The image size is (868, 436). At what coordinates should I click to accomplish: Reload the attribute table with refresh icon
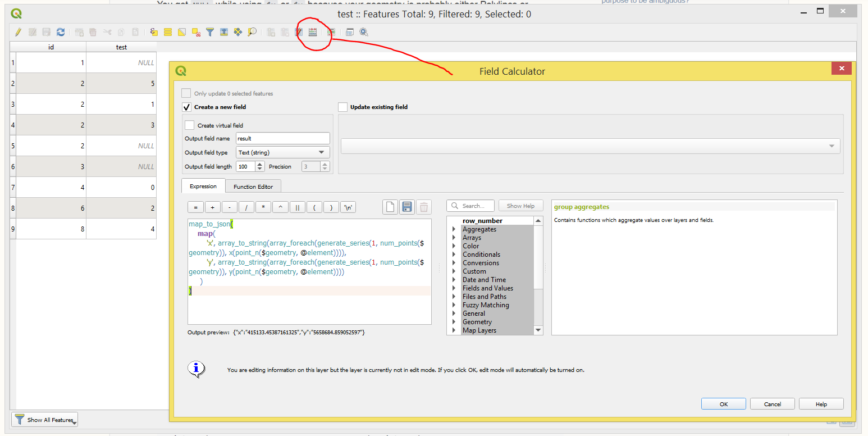(61, 33)
